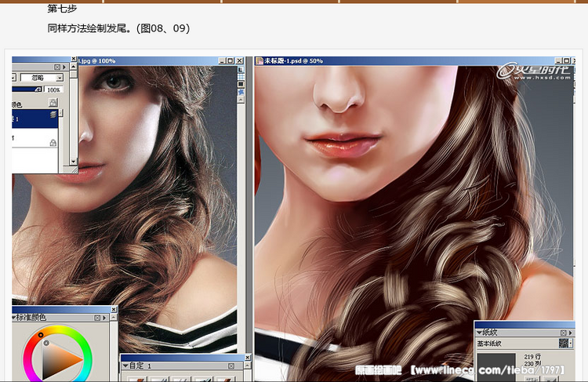Close the jpg @ 100% document window
The height and width of the screenshot is (382, 588).
coord(240,60)
